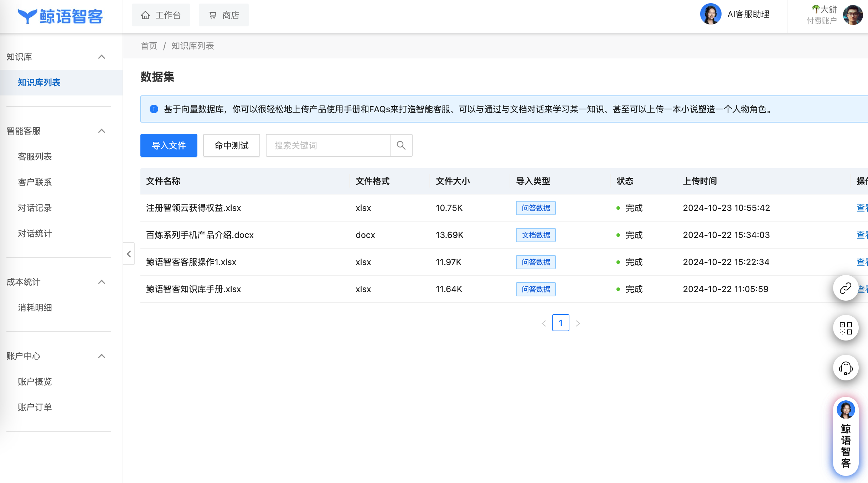Click 完成 status for 注册智领云获得权益.xlsx
Viewport: 868px width, 483px height.
[630, 208]
